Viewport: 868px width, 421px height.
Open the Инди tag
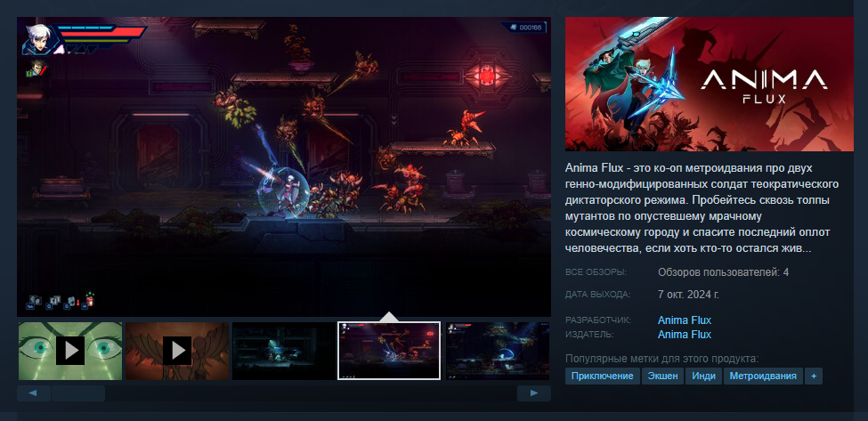pos(703,376)
